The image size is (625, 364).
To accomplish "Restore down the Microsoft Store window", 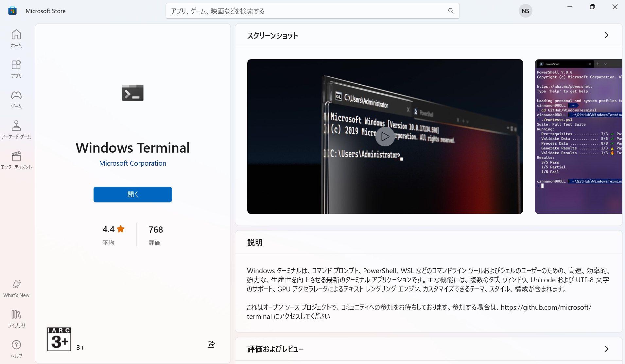I will (592, 7).
